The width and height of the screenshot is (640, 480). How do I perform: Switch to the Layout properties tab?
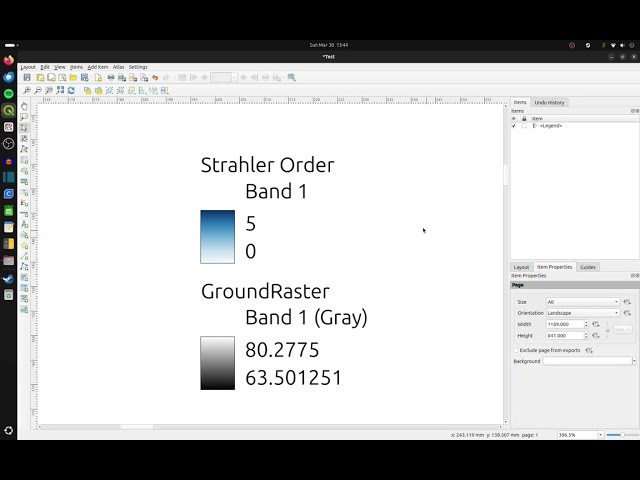click(x=521, y=267)
